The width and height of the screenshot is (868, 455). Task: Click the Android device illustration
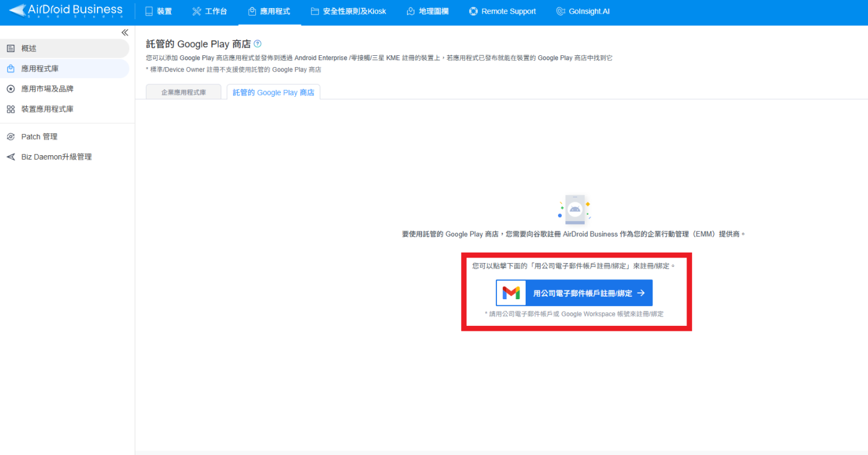[x=574, y=209]
